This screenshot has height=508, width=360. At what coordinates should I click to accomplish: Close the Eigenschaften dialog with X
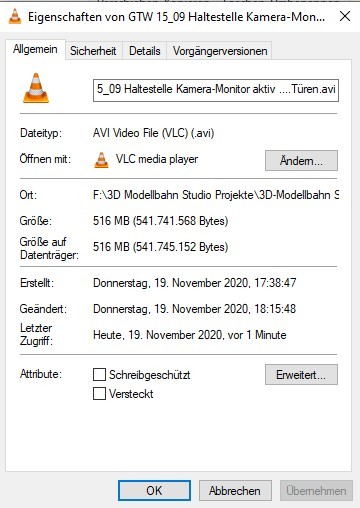[x=345, y=16]
